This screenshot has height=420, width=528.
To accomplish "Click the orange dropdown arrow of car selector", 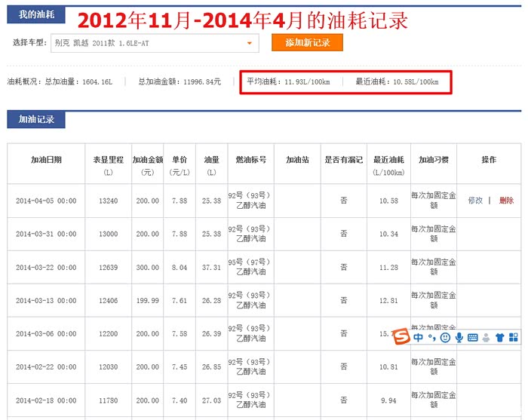I will (x=250, y=43).
